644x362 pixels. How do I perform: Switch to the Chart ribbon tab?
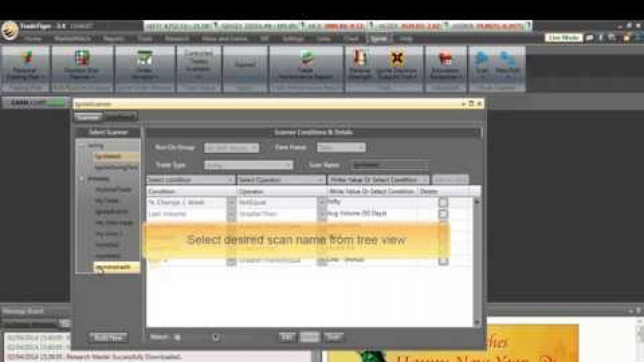350,39
